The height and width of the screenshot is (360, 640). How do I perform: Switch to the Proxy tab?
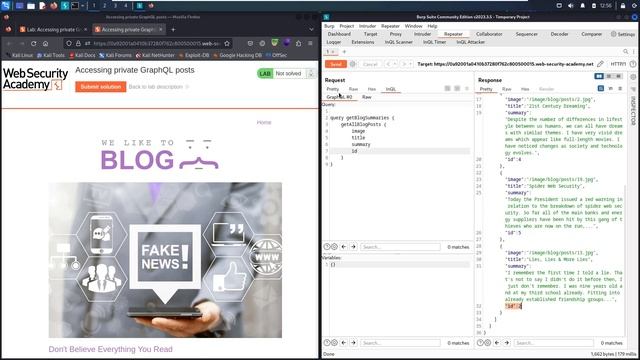tap(396, 34)
